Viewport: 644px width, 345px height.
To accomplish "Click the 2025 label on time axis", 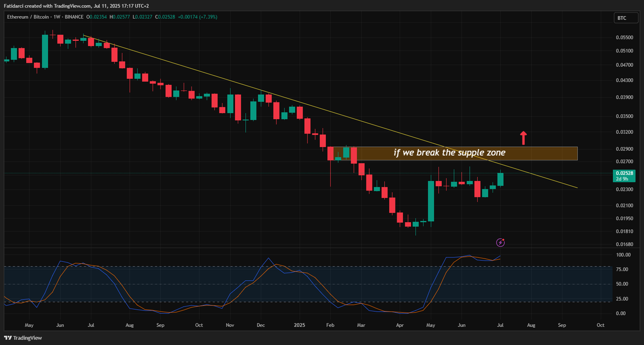I will coord(299,325).
